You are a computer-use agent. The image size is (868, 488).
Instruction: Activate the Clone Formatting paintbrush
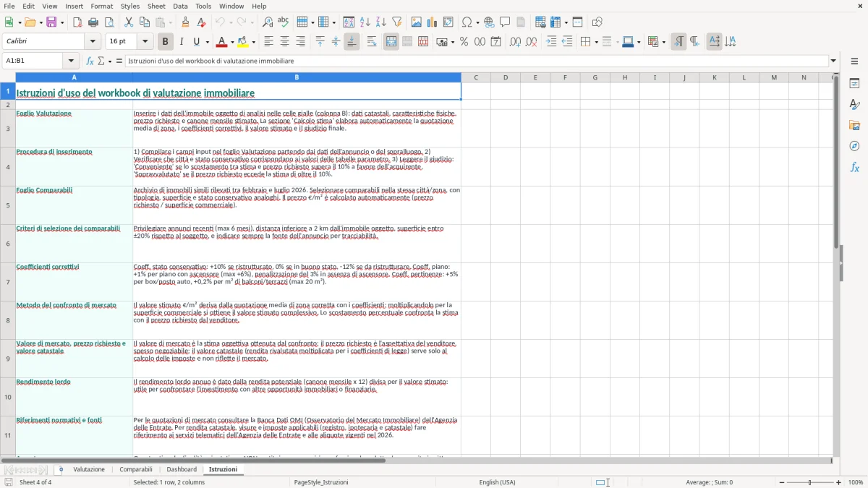tap(186, 22)
